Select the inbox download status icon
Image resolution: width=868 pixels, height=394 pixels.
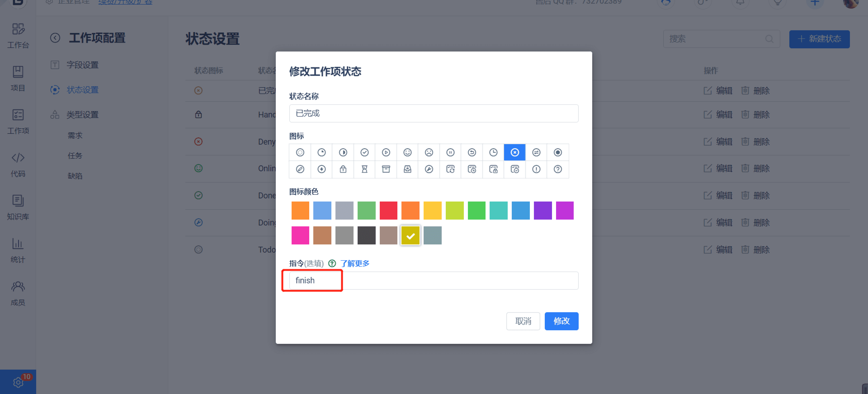point(407,169)
